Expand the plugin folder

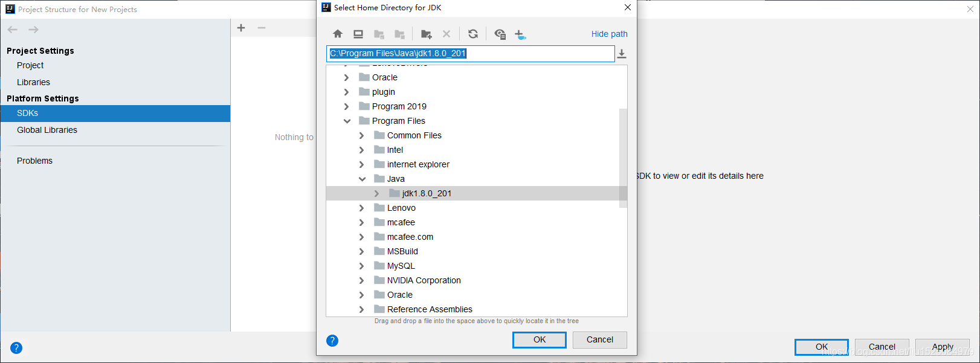click(x=346, y=92)
